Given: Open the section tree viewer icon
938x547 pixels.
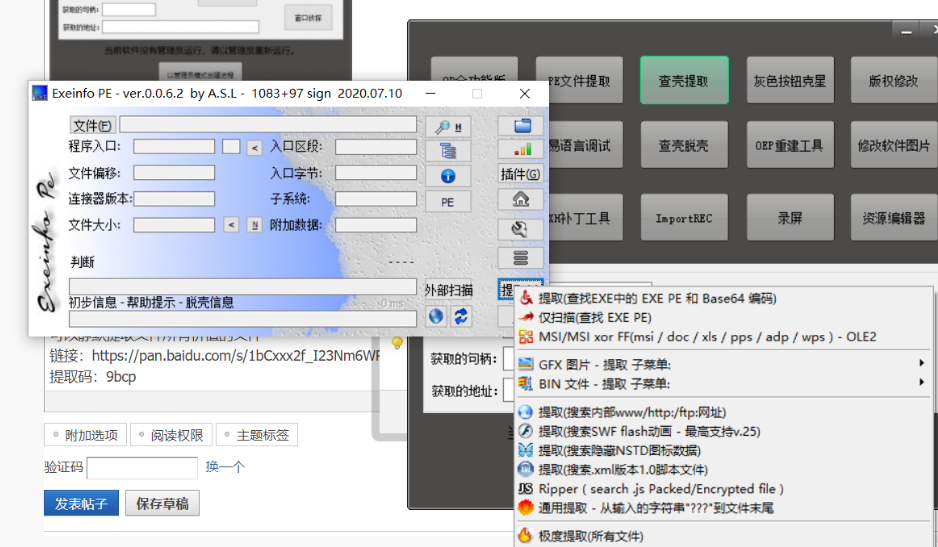Looking at the screenshot, I should point(448,151).
